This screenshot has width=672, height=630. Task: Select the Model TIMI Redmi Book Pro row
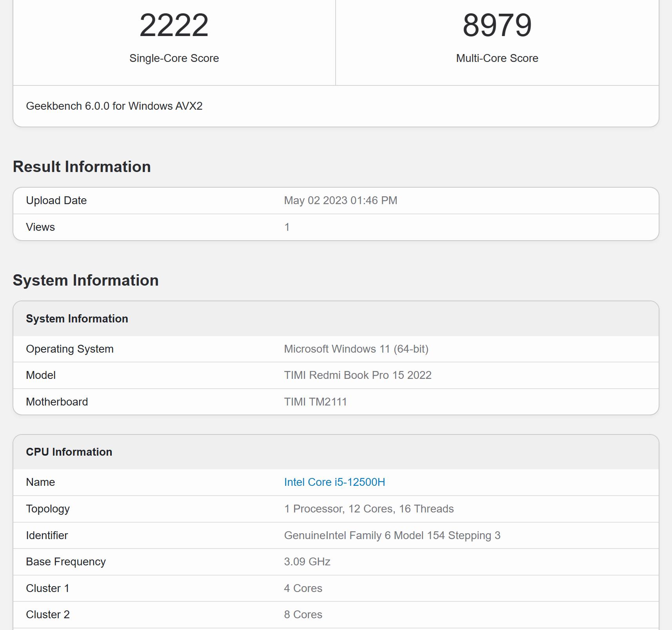(x=357, y=375)
